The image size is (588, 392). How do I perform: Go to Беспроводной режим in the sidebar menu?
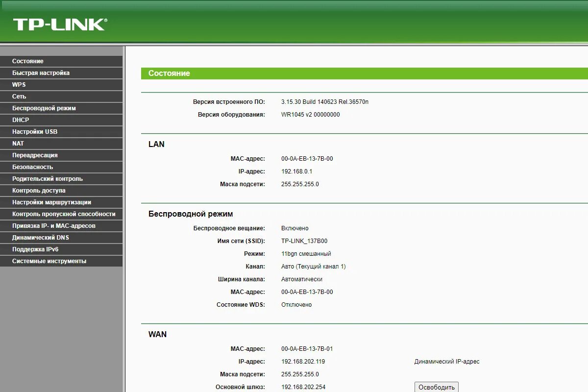[61, 108]
